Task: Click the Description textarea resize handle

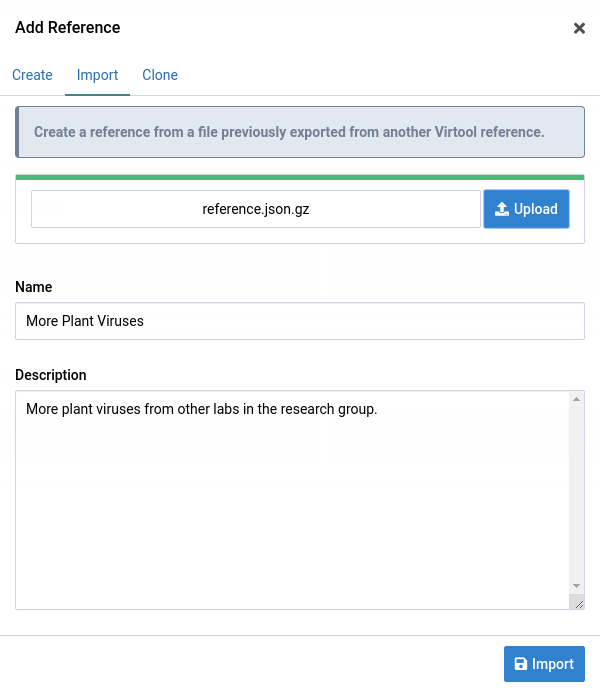Action: [x=577, y=602]
